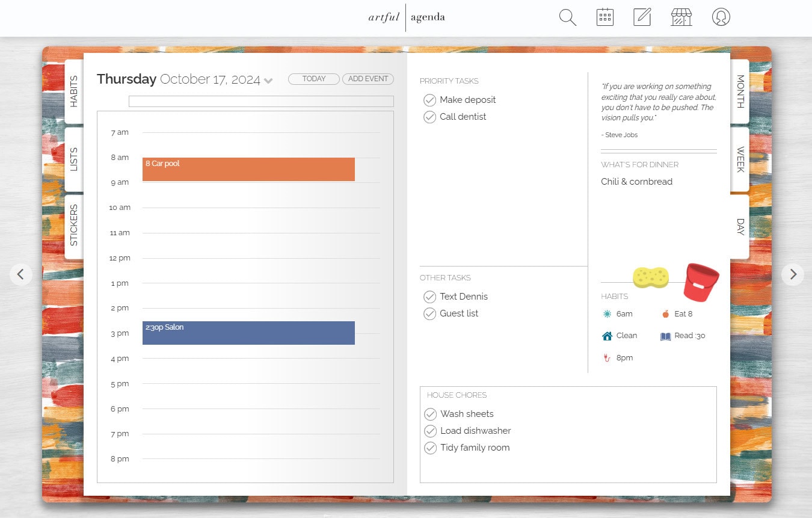Open the search tool
The height and width of the screenshot is (518, 812).
tap(566, 17)
